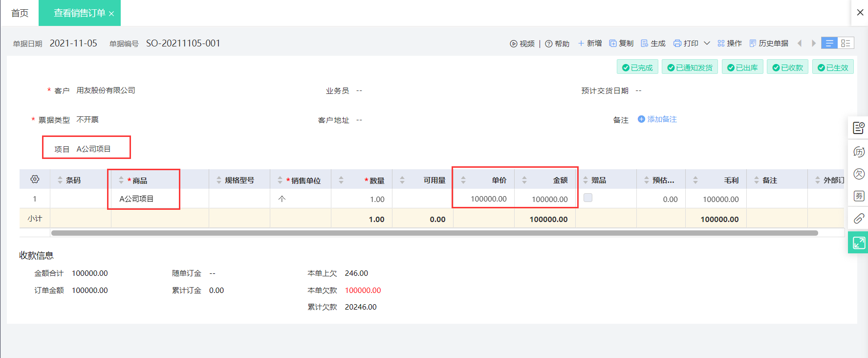Open the 欠 arrears sidebar icon

pos(859,174)
